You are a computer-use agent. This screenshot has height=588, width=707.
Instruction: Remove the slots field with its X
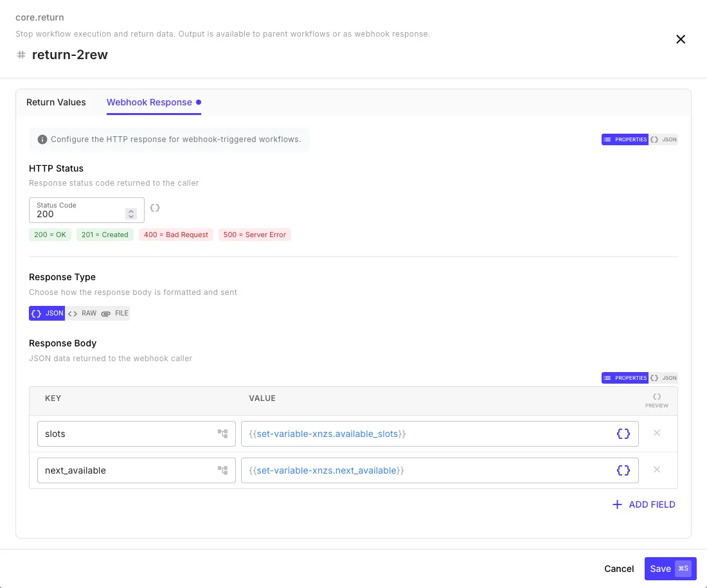coord(657,433)
